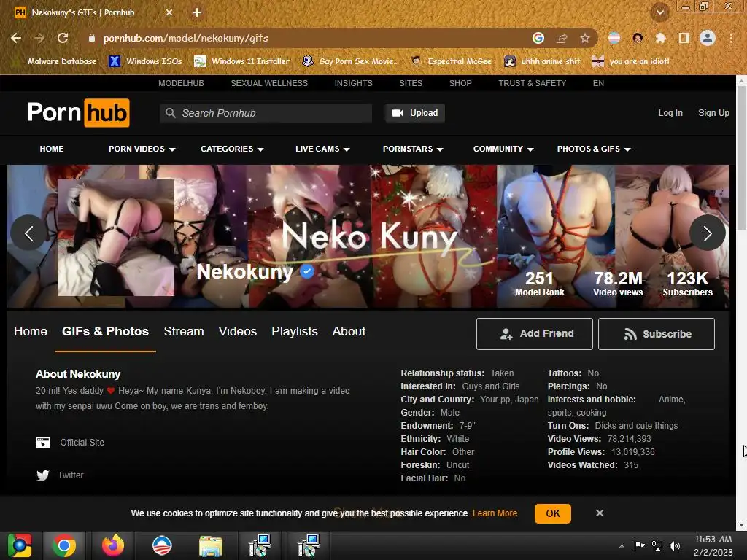Open the EN language selector
The image size is (747, 560).
598,83
